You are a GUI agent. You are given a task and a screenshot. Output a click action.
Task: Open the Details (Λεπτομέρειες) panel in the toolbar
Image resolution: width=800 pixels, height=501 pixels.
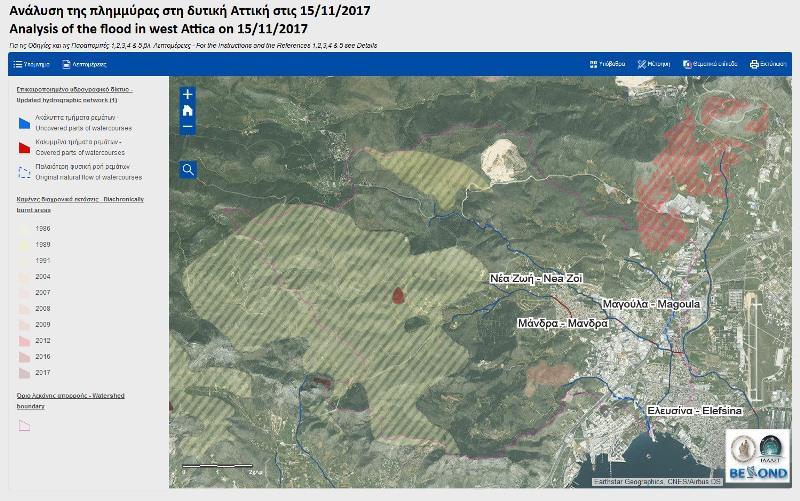[x=84, y=64]
